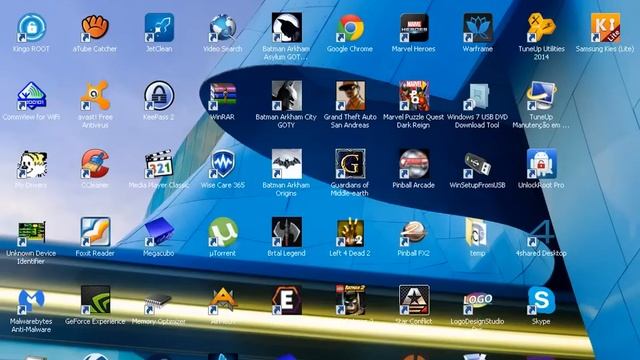Select the Foxit Reader icon

95,232
